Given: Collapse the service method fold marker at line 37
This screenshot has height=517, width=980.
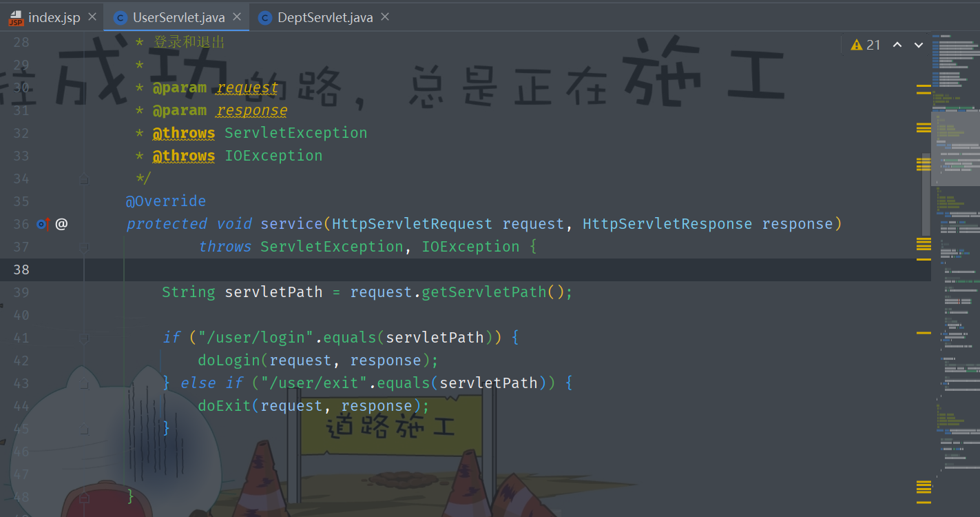Looking at the screenshot, I should 84,247.
